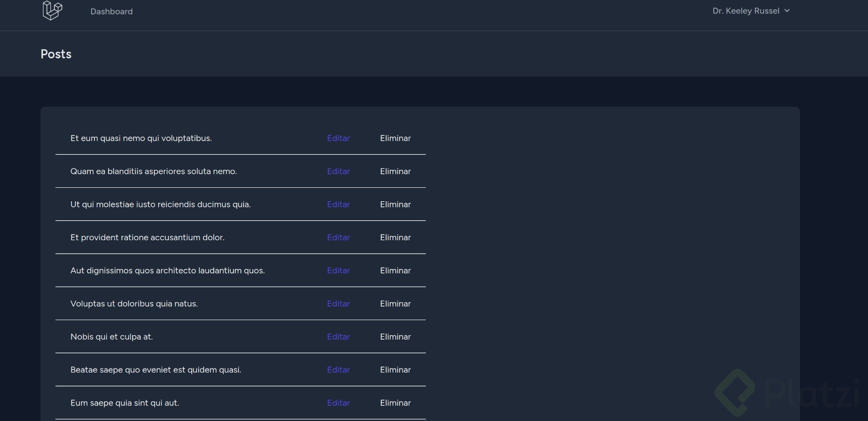Delete "Aut dignissimos quos architecto" post
The image size is (868, 421).
[x=395, y=271]
